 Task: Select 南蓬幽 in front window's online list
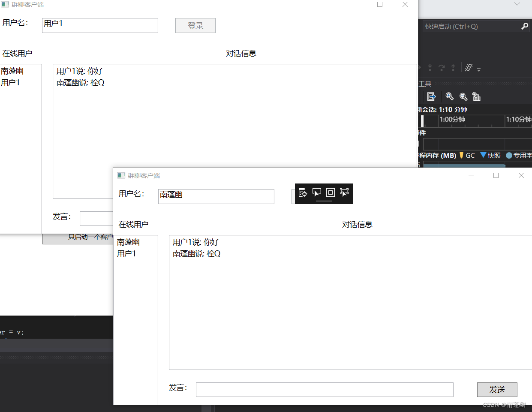pyautogui.click(x=128, y=242)
